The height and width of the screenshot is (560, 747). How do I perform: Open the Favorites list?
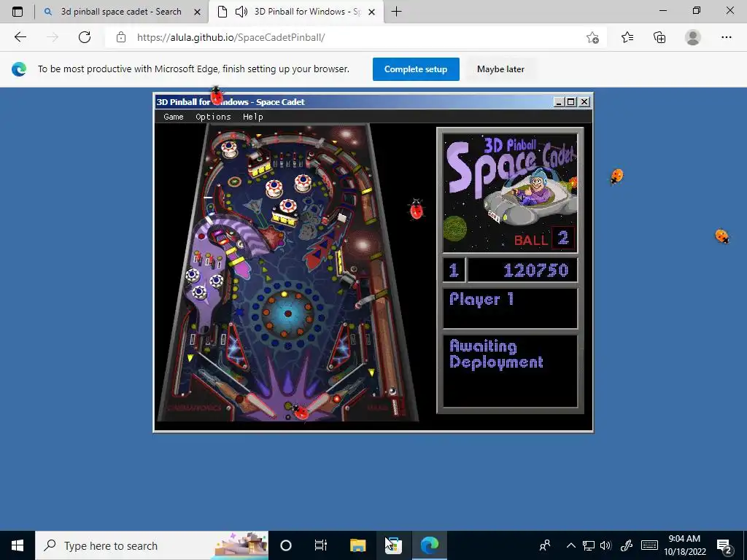click(x=627, y=37)
